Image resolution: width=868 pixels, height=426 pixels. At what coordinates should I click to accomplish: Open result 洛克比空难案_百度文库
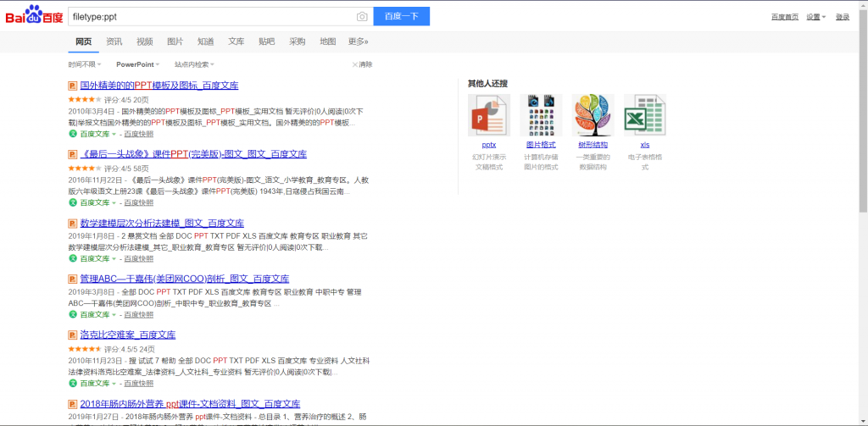pos(128,335)
